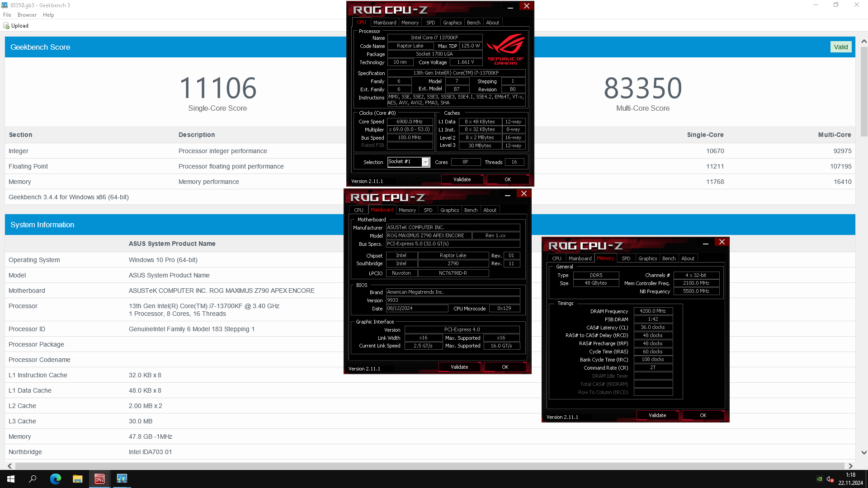Select About tab in CPU window
The width and height of the screenshot is (868, 488).
[493, 23]
